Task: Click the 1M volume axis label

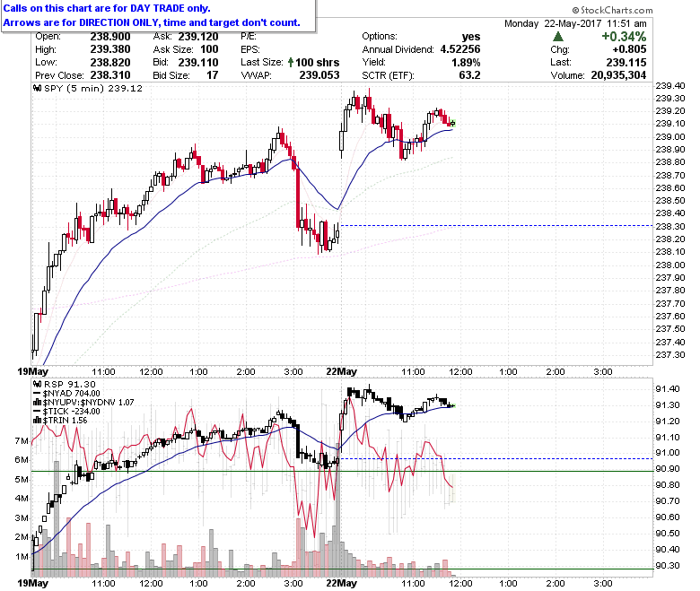Action: [x=22, y=556]
